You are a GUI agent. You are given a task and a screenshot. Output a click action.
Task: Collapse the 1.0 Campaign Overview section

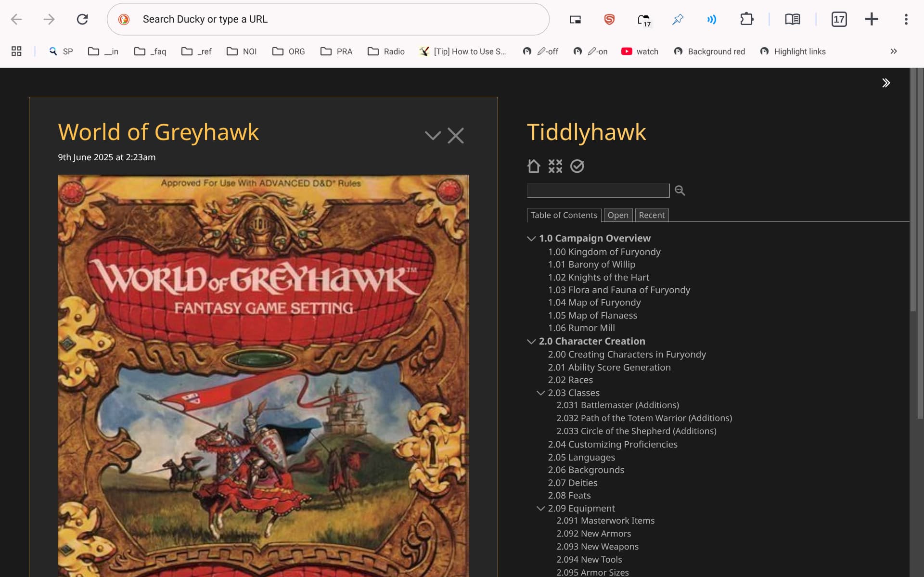[531, 238]
